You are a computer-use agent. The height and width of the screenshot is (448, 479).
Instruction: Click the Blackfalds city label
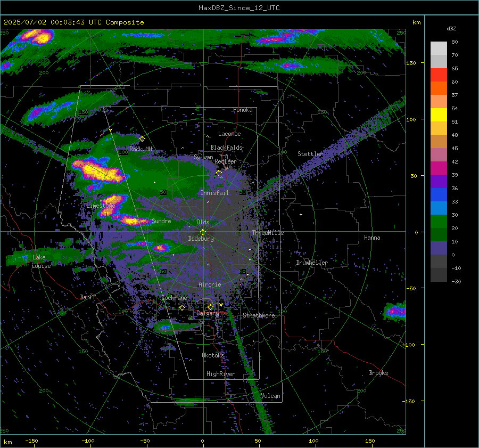[x=226, y=148]
